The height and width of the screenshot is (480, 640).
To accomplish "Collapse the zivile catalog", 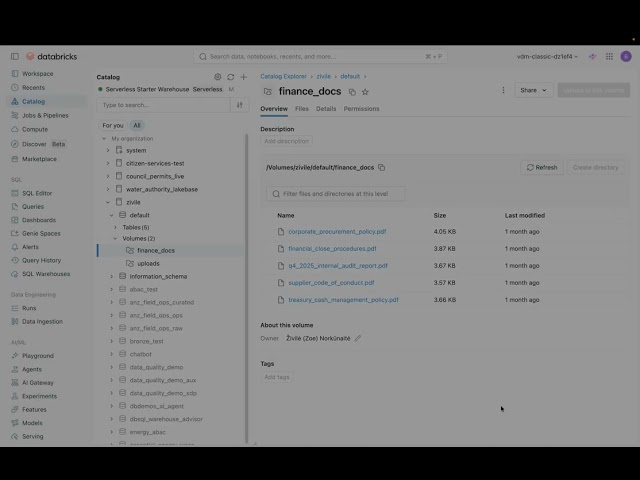I will [108, 202].
